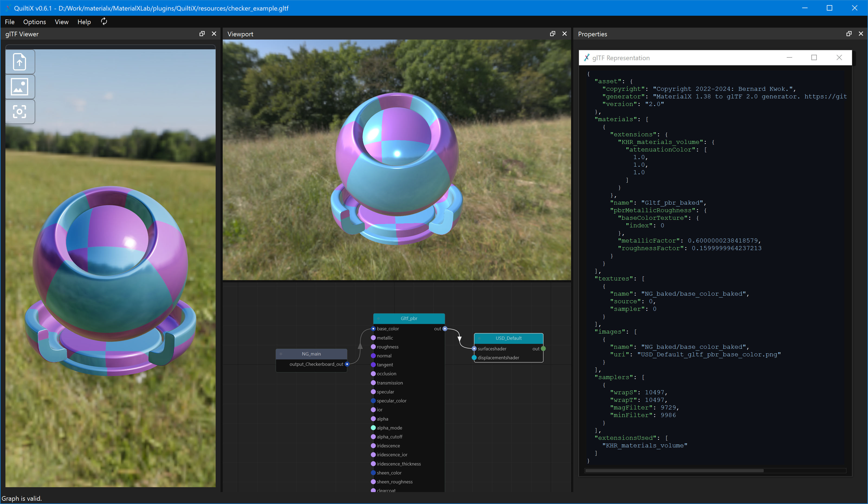Screen dimensions: 868x504
Task: Click the surfaceshader input port
Action: 474,349
